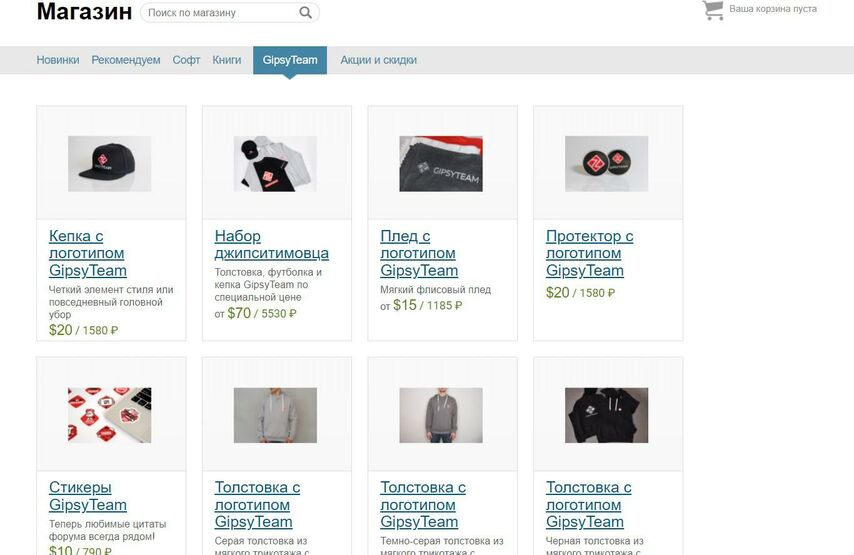The width and height of the screenshot is (854, 555).
Task: Open the stickers product thumbnail
Action: [x=109, y=415]
